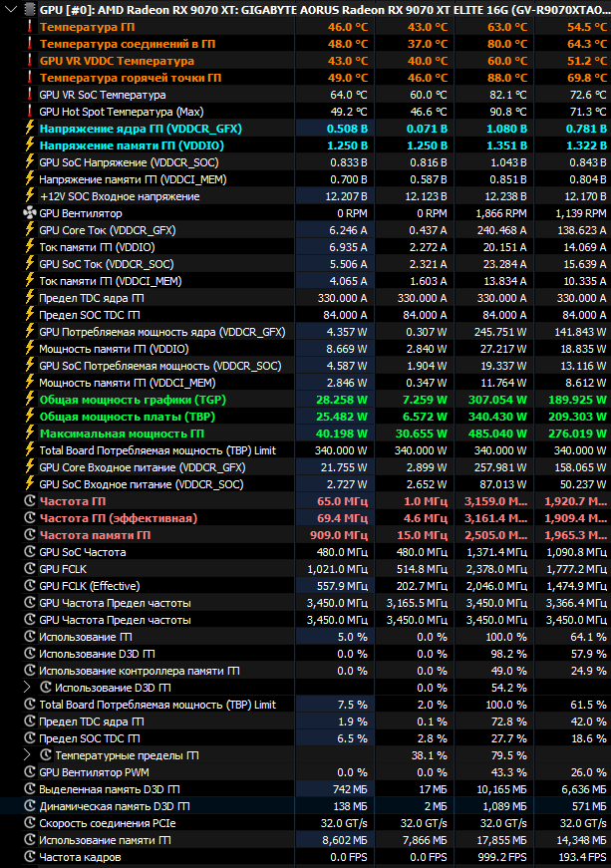The height and width of the screenshot is (868, 611).
Task: Click lightning icon for GPU SoC Напряжение
Action: point(30,162)
